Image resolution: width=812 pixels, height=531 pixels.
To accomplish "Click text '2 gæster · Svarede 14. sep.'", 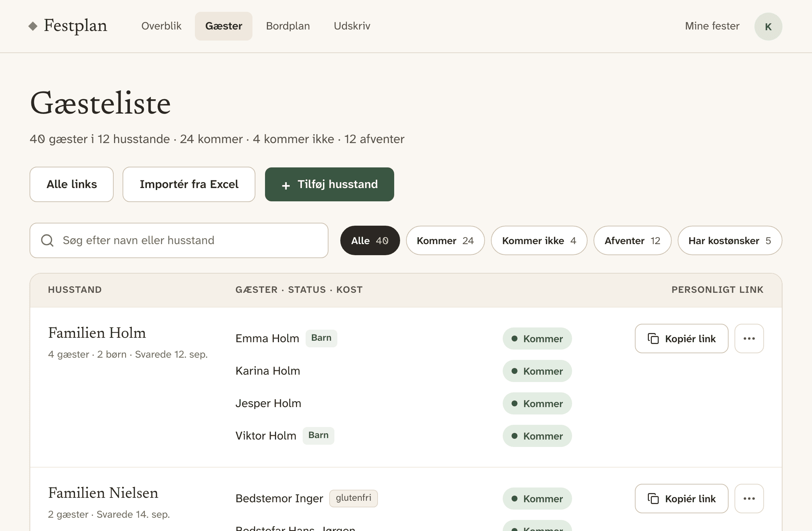I will [109, 514].
